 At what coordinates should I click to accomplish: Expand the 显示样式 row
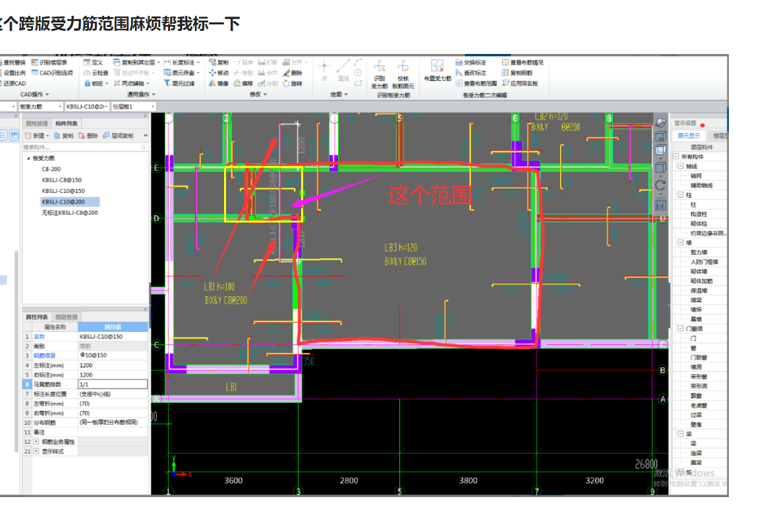36,451
